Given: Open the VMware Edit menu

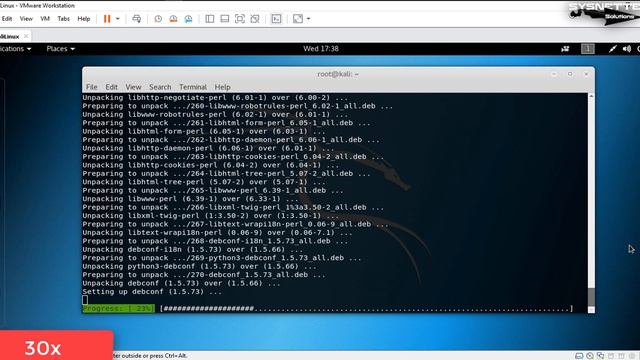Looking at the screenshot, I should pyautogui.click(x=7, y=19).
